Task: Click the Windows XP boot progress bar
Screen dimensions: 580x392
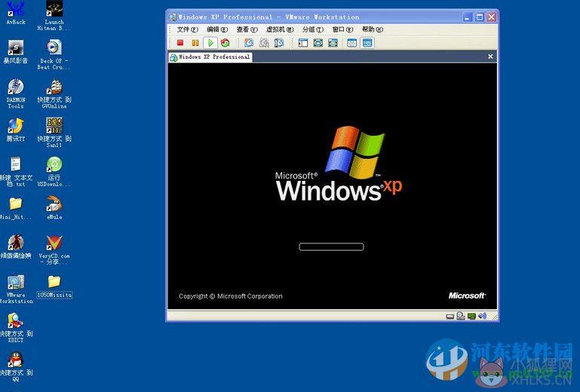Action: [x=331, y=247]
